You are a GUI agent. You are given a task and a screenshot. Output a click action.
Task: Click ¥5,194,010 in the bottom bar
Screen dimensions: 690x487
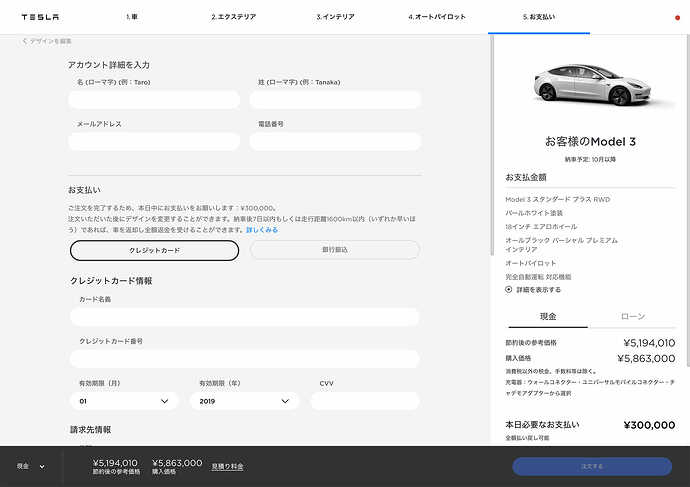(115, 463)
